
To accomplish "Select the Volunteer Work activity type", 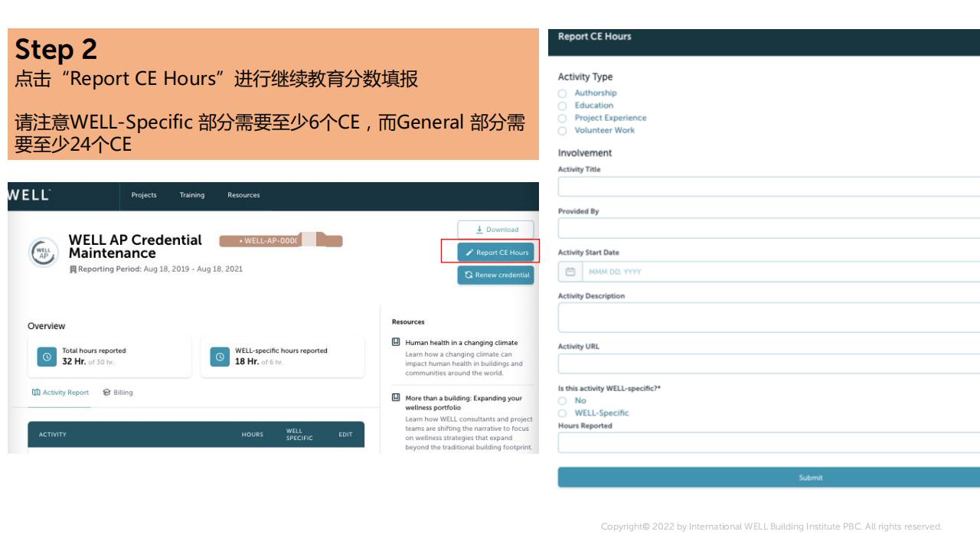I will (563, 130).
